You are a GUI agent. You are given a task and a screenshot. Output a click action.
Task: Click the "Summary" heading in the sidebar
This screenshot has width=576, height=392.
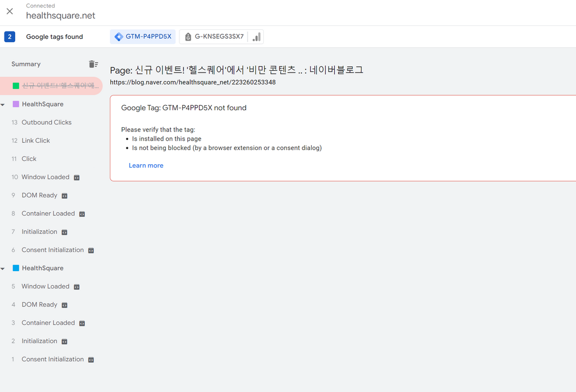point(26,64)
